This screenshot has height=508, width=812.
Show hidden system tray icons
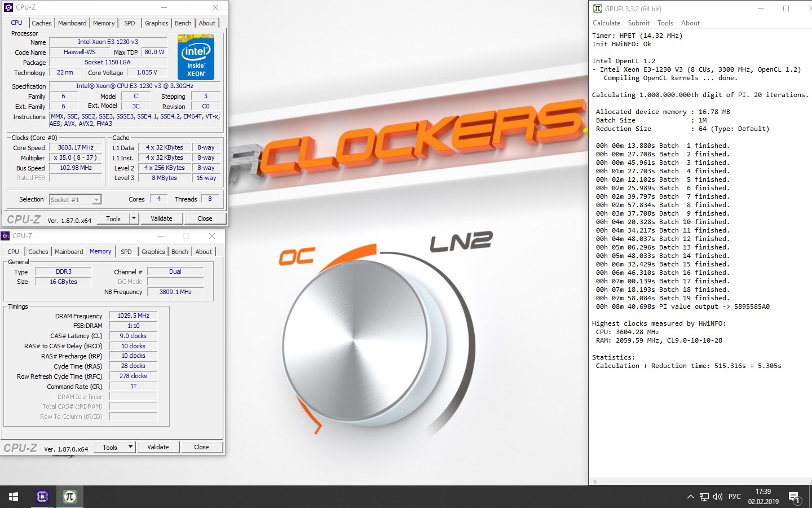(x=690, y=497)
